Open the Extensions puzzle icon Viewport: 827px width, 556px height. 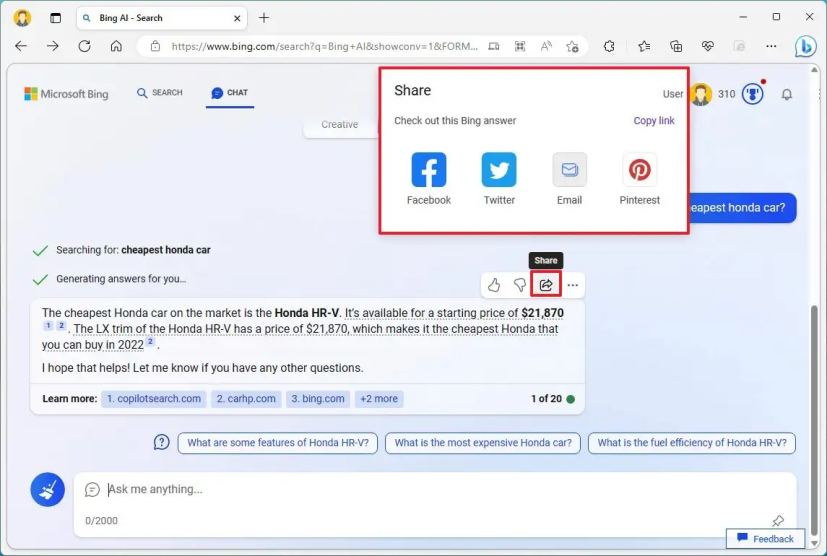609,46
